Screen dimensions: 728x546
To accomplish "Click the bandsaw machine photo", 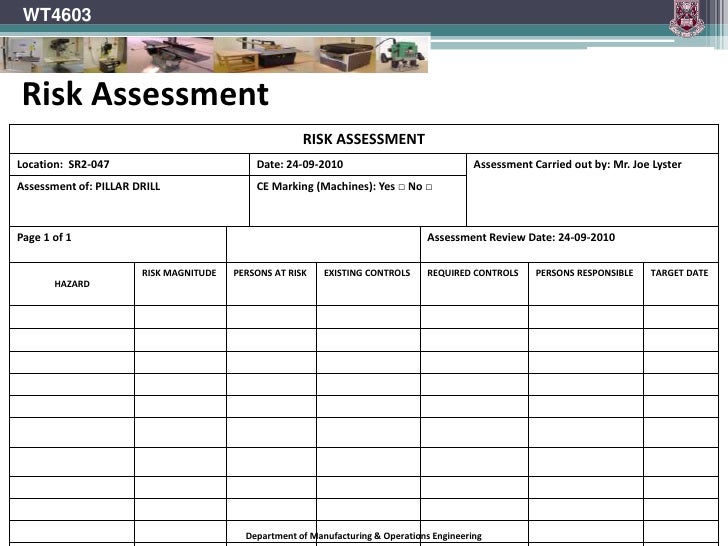I will pyautogui.click(x=21, y=55).
